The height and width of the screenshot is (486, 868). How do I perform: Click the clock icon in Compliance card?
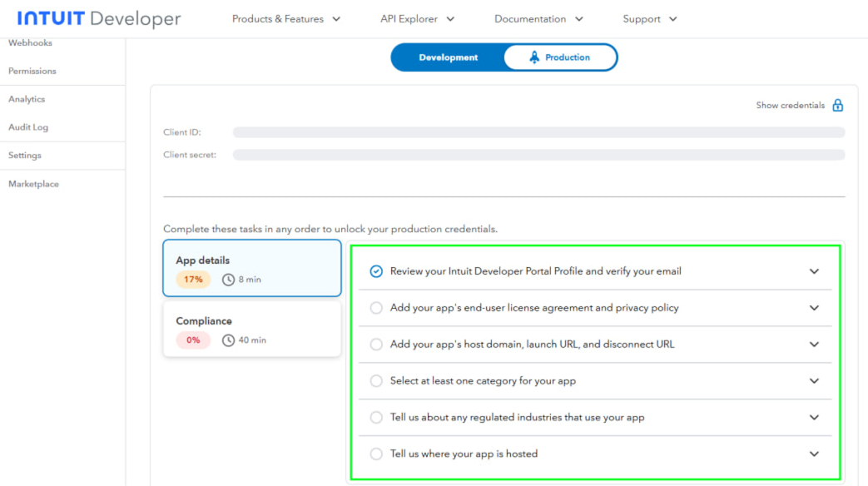tap(229, 340)
